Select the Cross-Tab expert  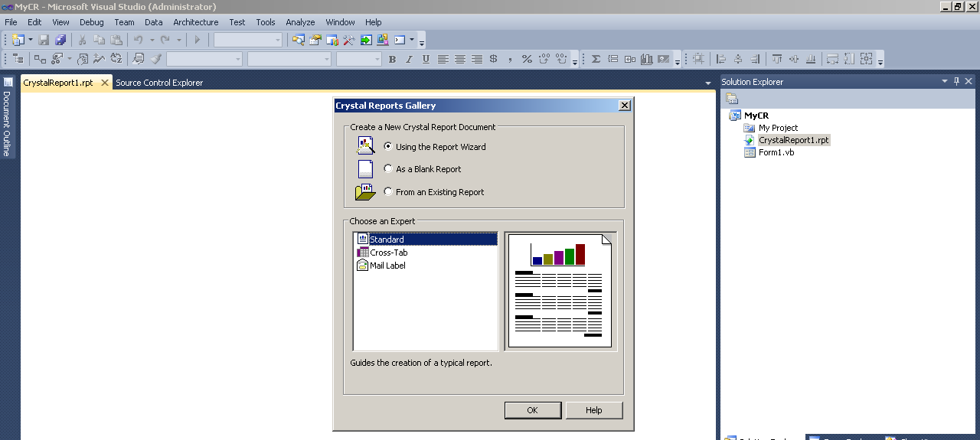(x=389, y=253)
